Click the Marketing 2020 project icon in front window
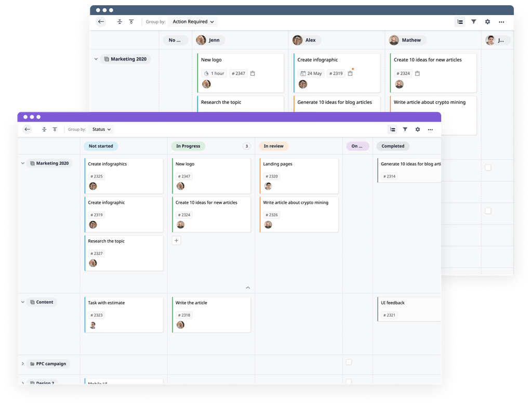The height and width of the screenshot is (405, 532). tap(32, 163)
